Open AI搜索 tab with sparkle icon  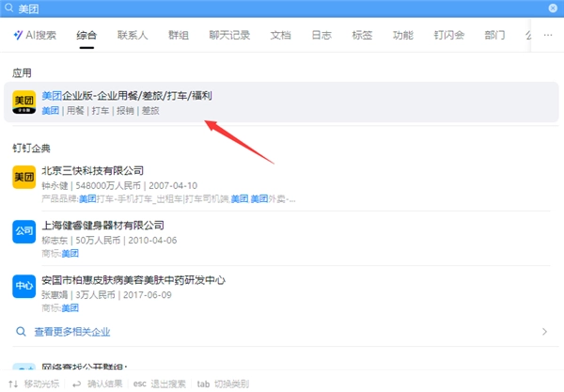[35, 36]
